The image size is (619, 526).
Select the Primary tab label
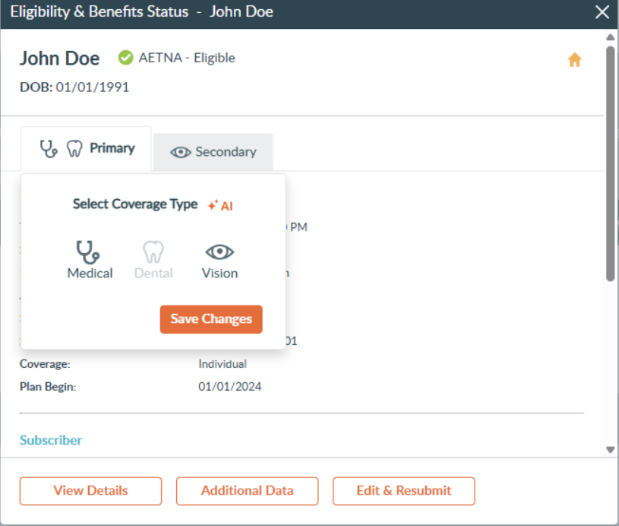112,148
